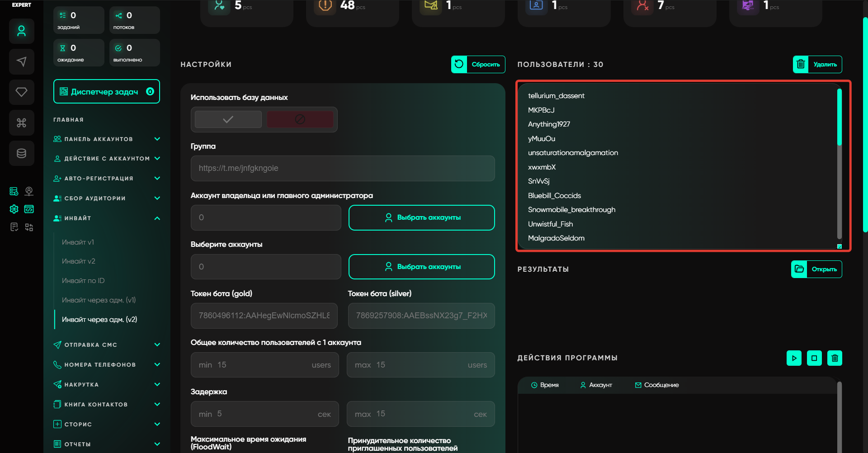
Task: Clear program actions with the trash icon
Action: 835,358
